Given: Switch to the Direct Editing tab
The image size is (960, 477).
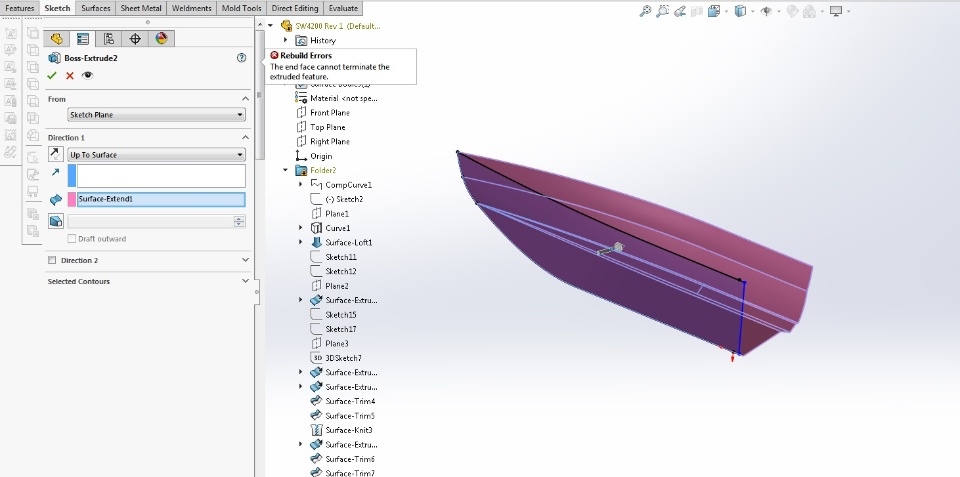Looking at the screenshot, I should pos(294,8).
